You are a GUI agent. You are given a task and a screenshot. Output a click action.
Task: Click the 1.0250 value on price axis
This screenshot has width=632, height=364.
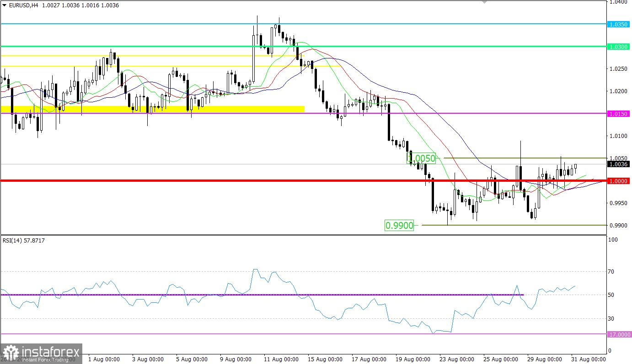(x=617, y=69)
